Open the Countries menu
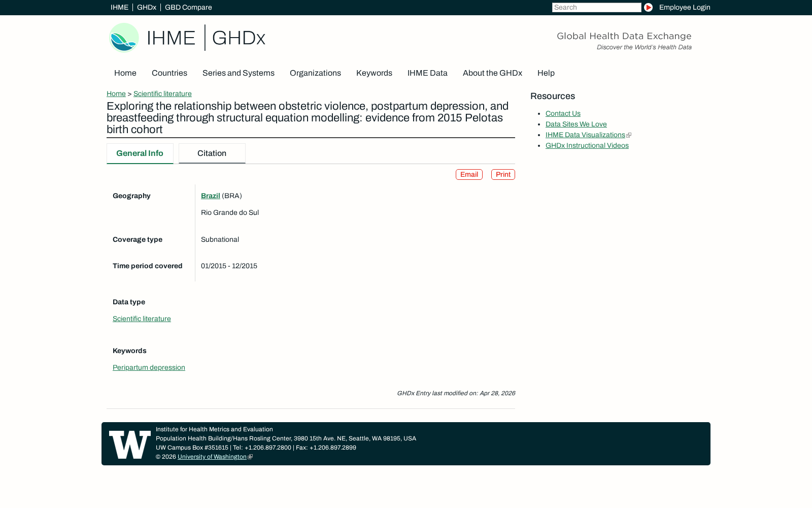The width and height of the screenshot is (812, 508). pyautogui.click(x=170, y=73)
